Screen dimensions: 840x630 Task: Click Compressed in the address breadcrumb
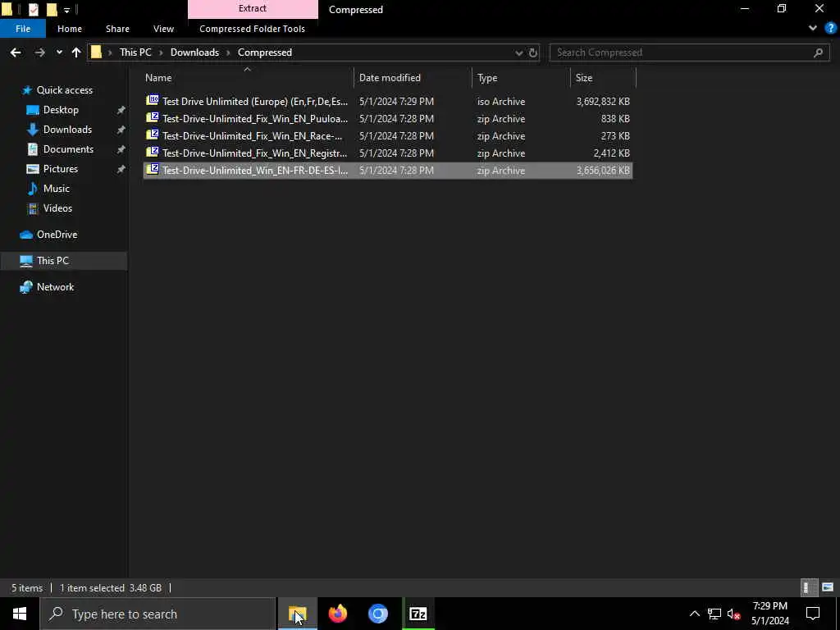click(x=265, y=52)
